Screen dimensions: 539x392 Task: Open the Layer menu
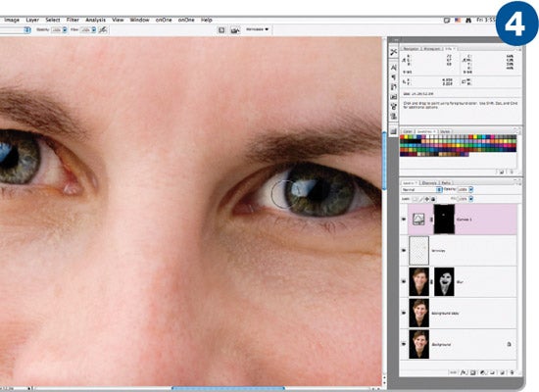point(32,20)
